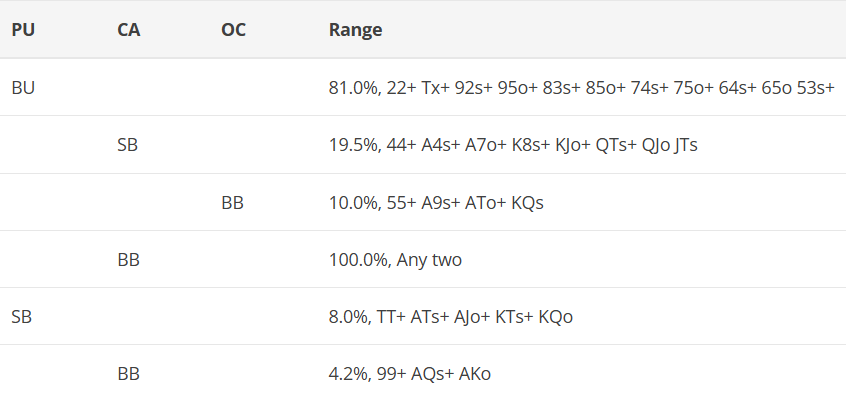Select the BU 81.0% range text
Viewport: 846px width, 419px height.
582,87
